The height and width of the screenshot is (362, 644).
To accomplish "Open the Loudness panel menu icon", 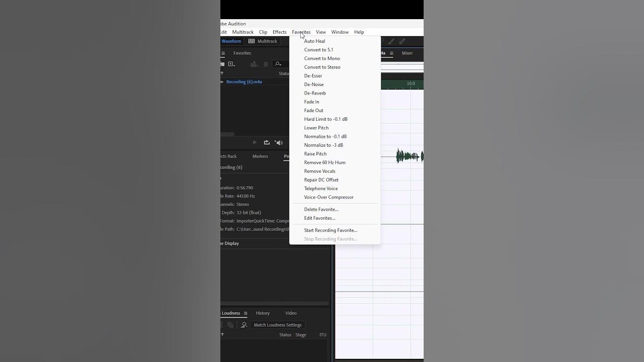I will click(x=246, y=313).
